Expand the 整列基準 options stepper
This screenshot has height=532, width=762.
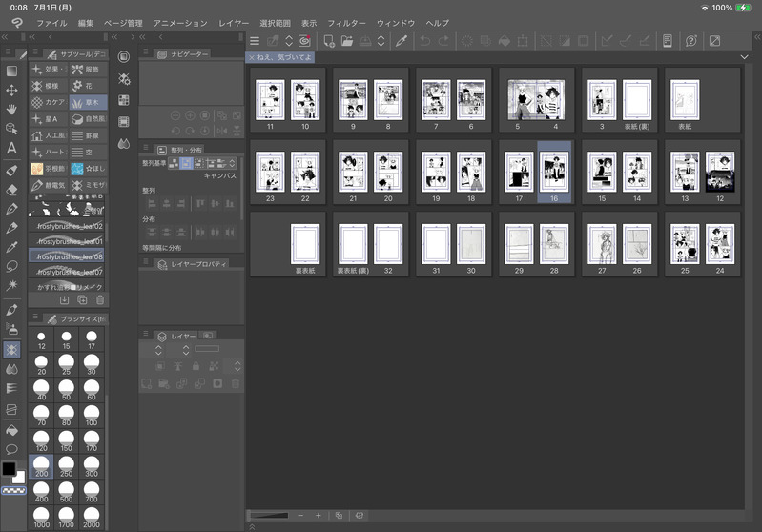[233, 163]
